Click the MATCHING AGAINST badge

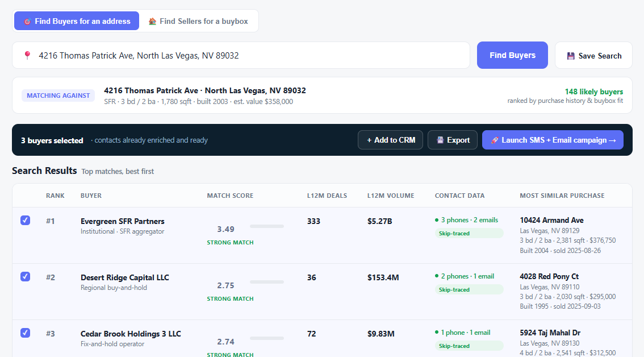coord(58,96)
